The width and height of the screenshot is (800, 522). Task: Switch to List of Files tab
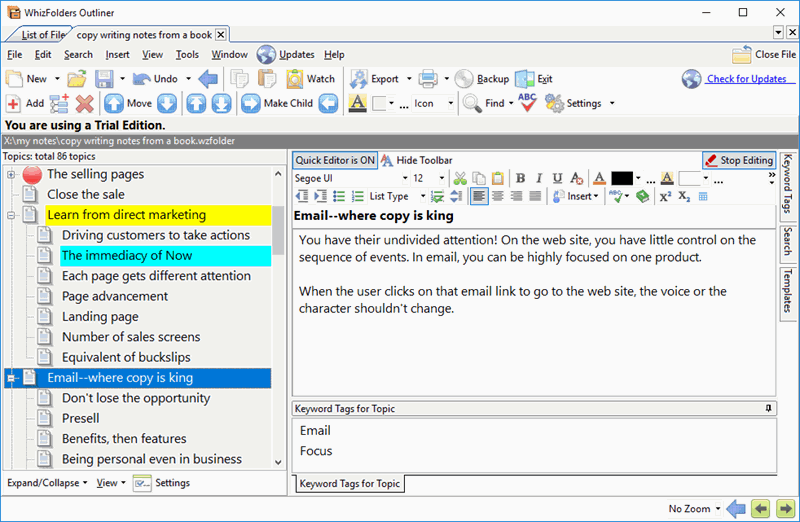click(x=43, y=35)
